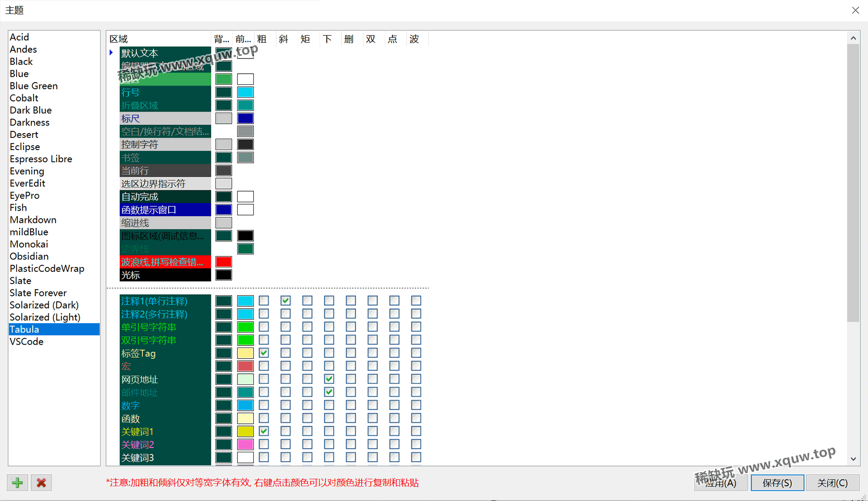Select the Solarized (Dark) theme

click(x=54, y=305)
